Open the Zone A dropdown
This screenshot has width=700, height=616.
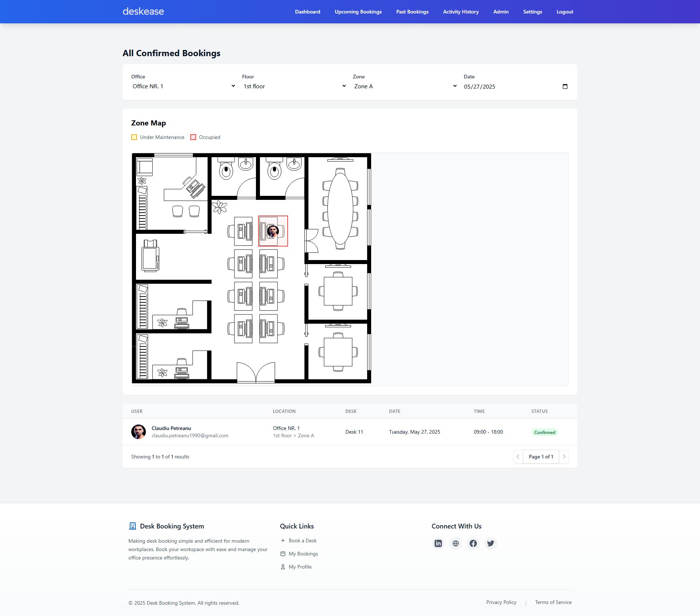[405, 86]
